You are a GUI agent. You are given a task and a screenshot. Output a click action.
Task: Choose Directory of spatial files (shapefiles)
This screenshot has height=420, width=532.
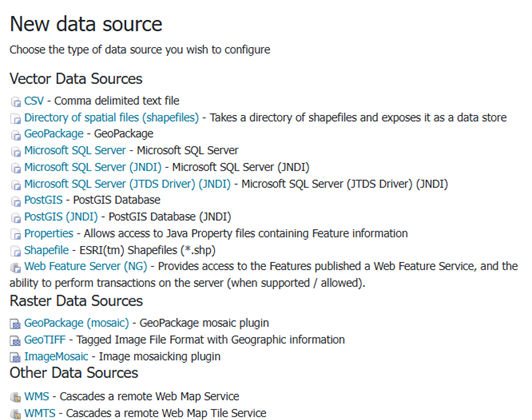click(112, 117)
